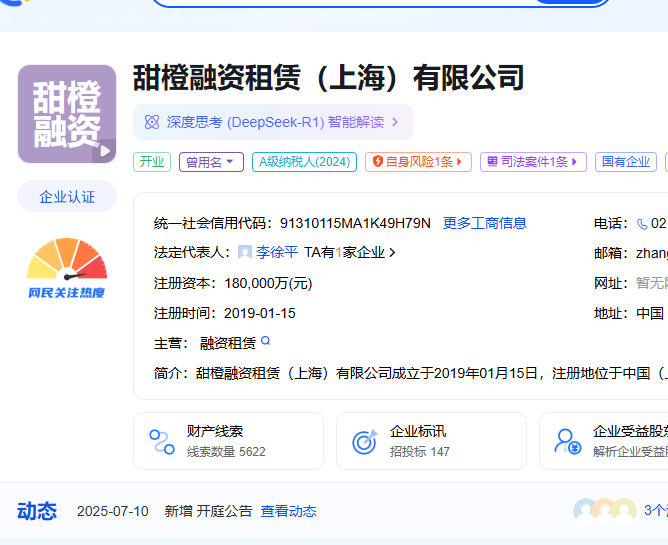
Task: Open 更多工商信息 link
Action: [485, 223]
